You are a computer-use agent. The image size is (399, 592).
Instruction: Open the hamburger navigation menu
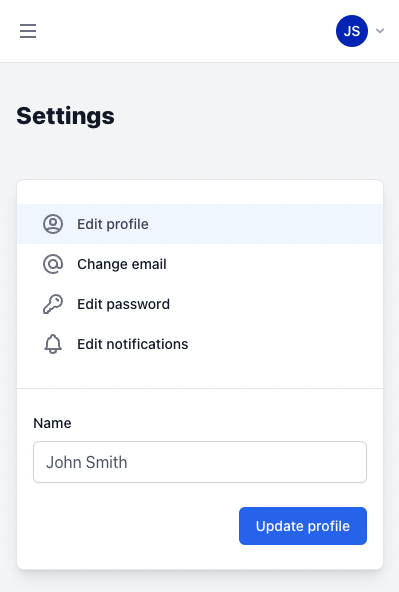[x=28, y=31]
